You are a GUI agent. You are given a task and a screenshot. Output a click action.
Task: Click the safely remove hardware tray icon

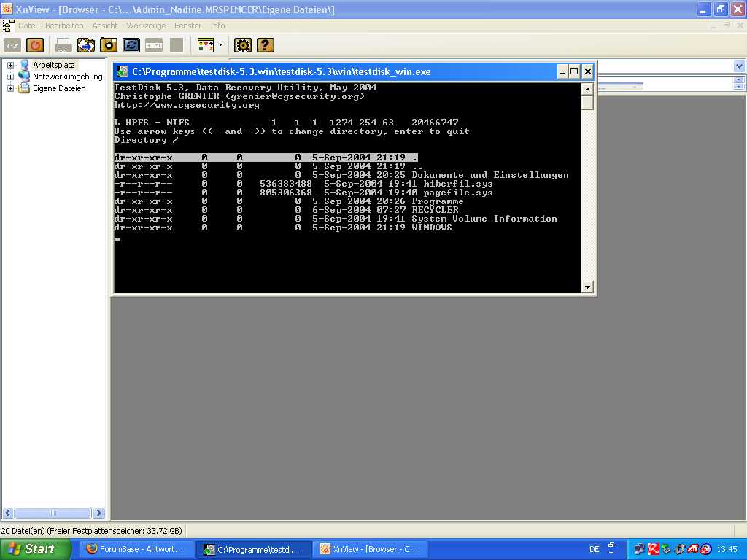[667, 549]
